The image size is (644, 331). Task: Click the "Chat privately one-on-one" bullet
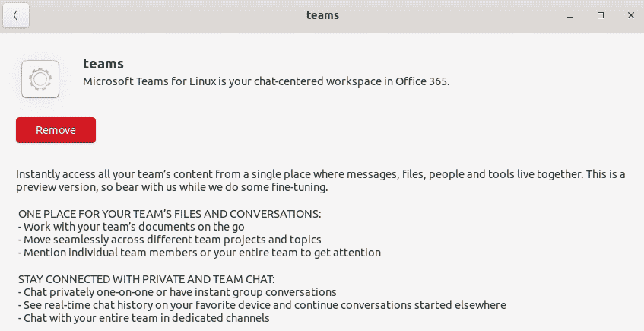(176, 292)
